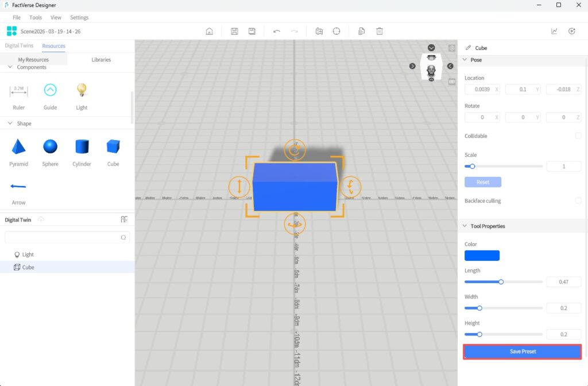The image size is (588, 386).
Task: Collapse the Pose section
Action: 465,60
